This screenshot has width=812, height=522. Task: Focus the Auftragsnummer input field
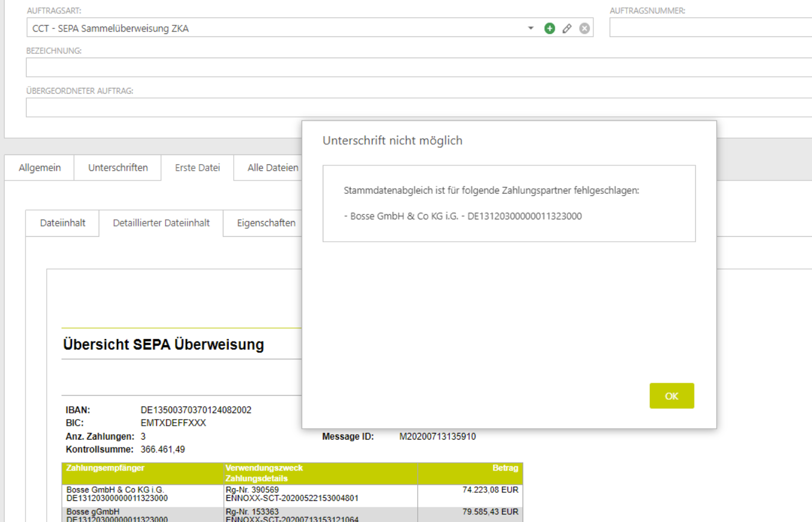710,28
